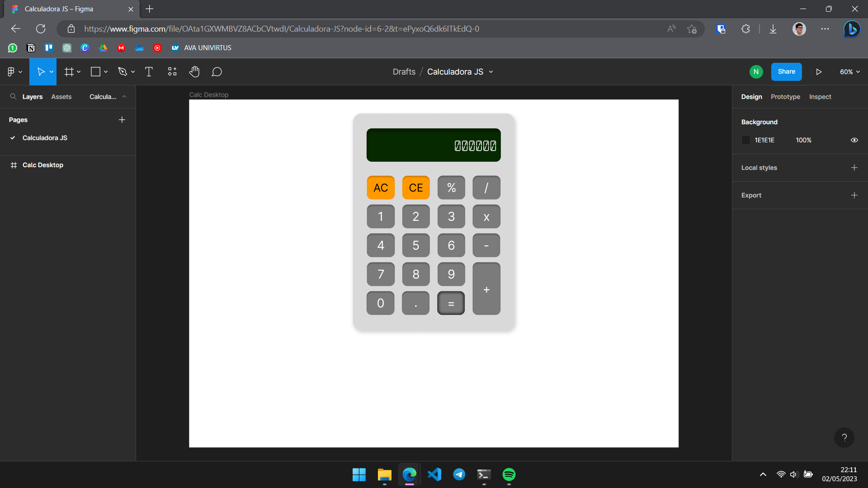
Task: Switch to the Assets tab
Action: click(61, 96)
